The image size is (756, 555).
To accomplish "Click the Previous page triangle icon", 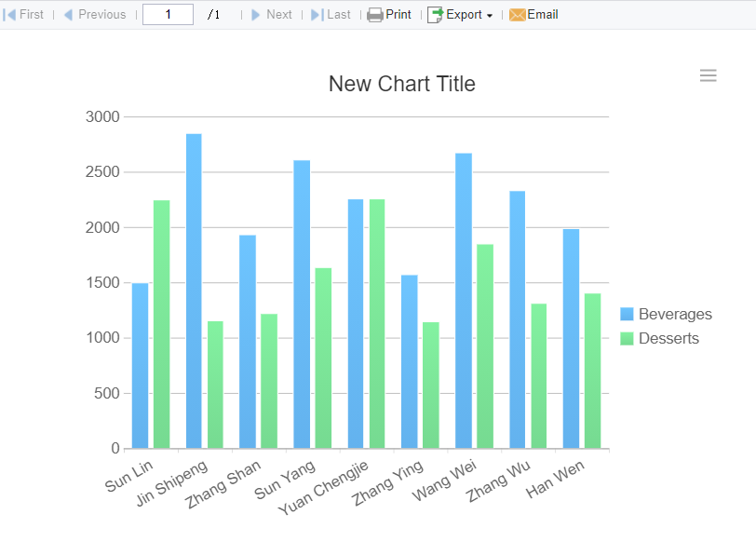I will click(69, 15).
